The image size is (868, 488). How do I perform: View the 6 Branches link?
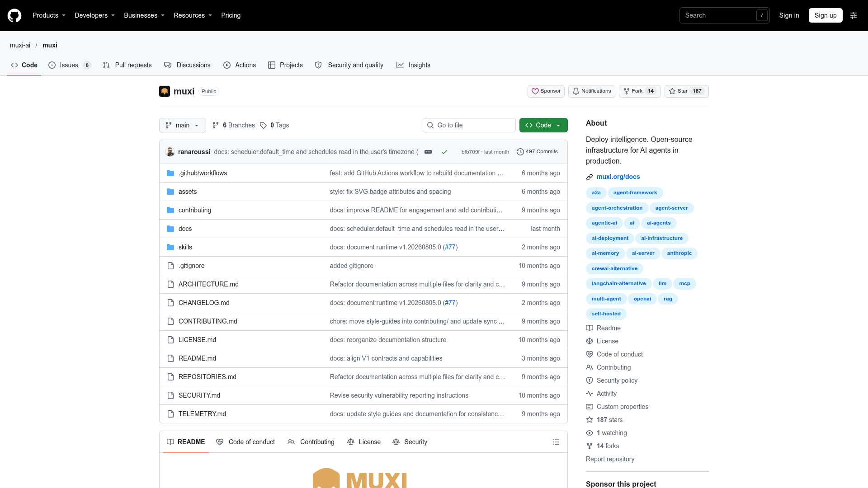[x=234, y=125]
